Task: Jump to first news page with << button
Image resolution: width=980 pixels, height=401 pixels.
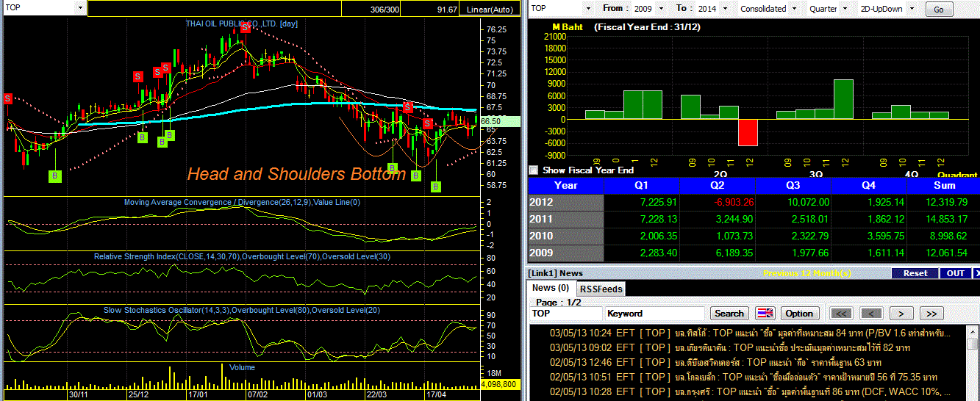Action: coord(842,314)
